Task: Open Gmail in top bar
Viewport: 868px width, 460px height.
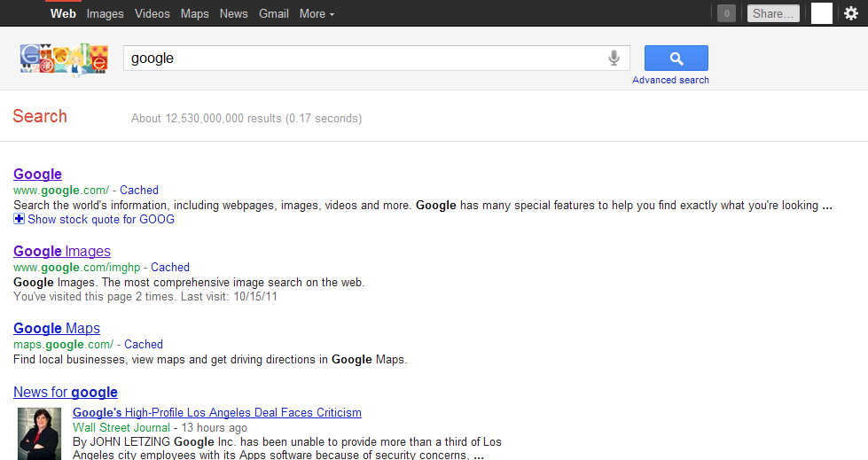Action: (274, 14)
